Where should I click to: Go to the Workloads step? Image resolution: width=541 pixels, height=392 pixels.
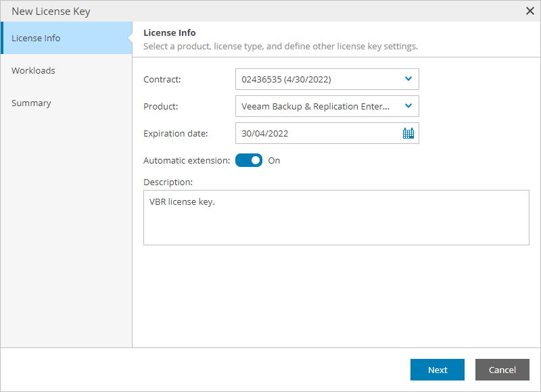pyautogui.click(x=33, y=70)
